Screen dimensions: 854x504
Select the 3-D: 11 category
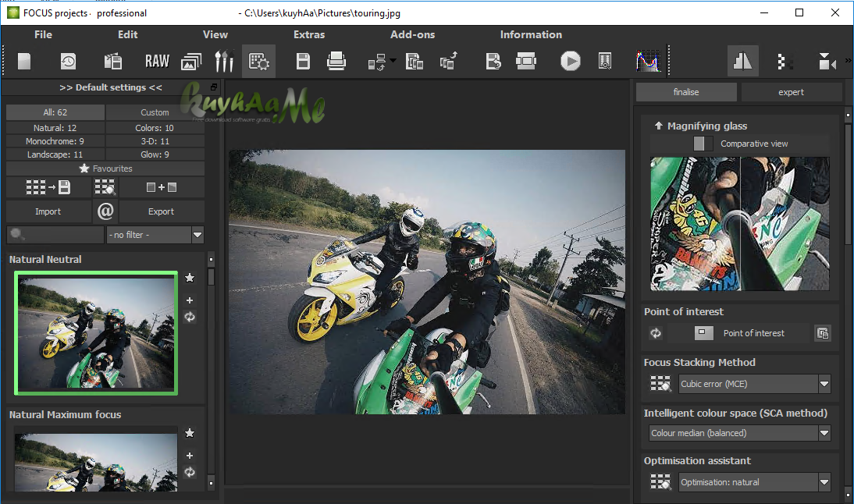pyautogui.click(x=155, y=141)
